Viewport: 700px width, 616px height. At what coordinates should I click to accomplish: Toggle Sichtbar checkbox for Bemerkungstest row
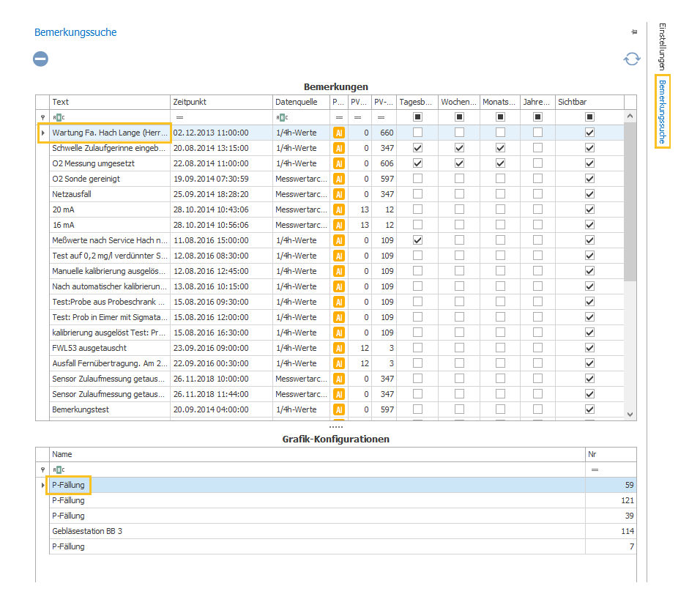(589, 409)
